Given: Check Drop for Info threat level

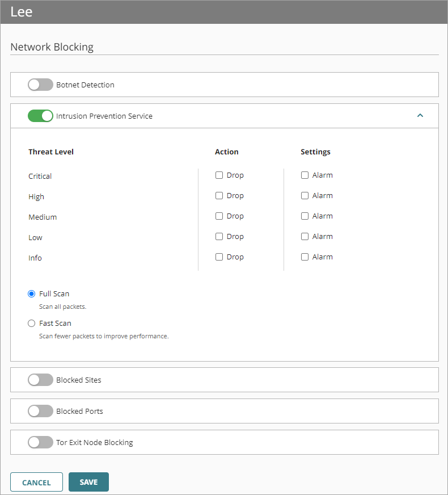Looking at the screenshot, I should (x=219, y=257).
